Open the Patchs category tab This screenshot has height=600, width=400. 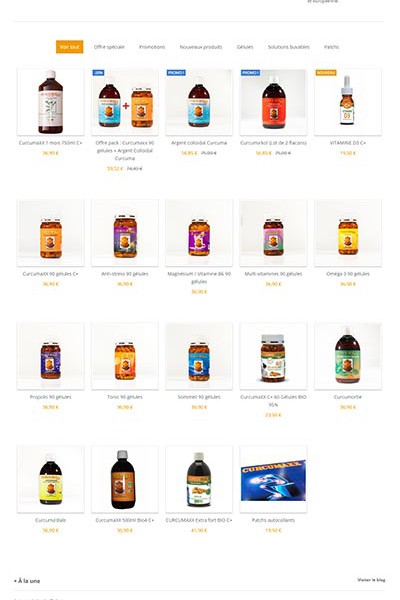point(331,47)
